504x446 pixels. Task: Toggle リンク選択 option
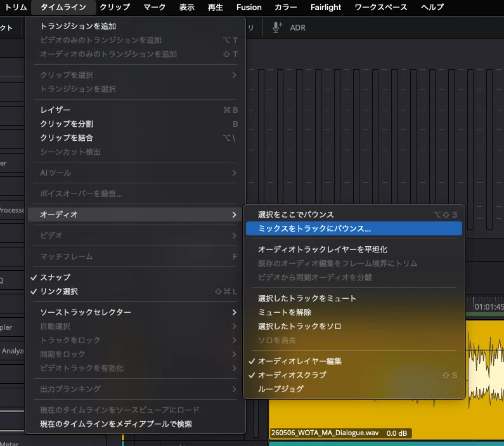135,291
